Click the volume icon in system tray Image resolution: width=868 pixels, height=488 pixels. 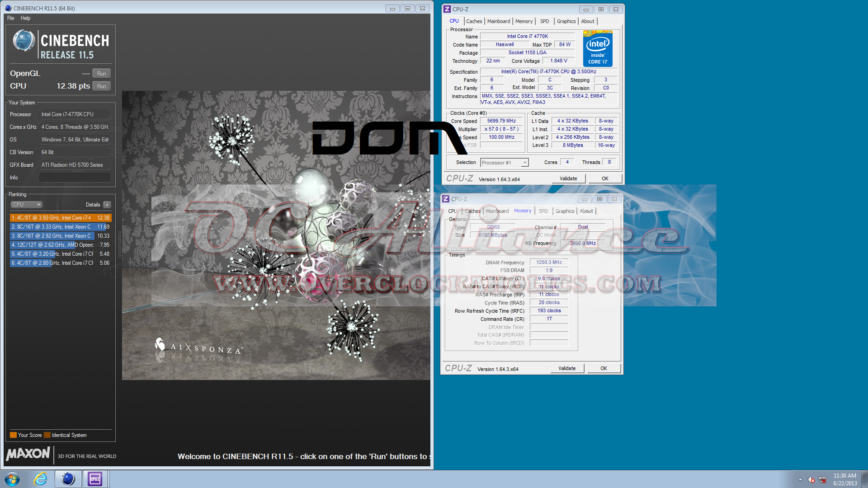[x=811, y=479]
